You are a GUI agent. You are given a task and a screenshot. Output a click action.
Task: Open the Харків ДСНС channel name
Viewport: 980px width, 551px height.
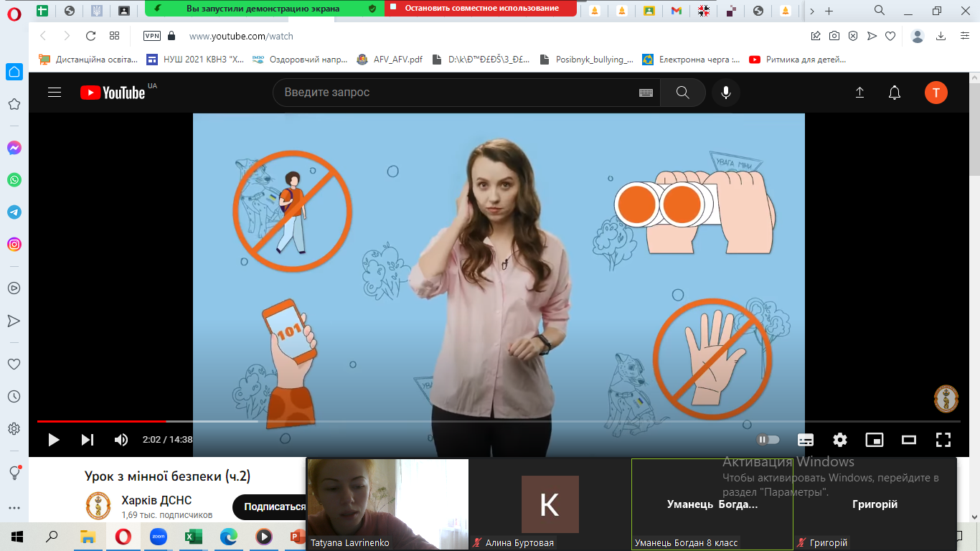156,500
